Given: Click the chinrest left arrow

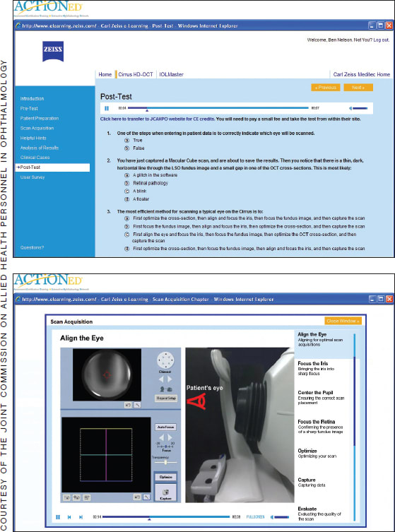Looking at the screenshot, I should click(162, 379).
